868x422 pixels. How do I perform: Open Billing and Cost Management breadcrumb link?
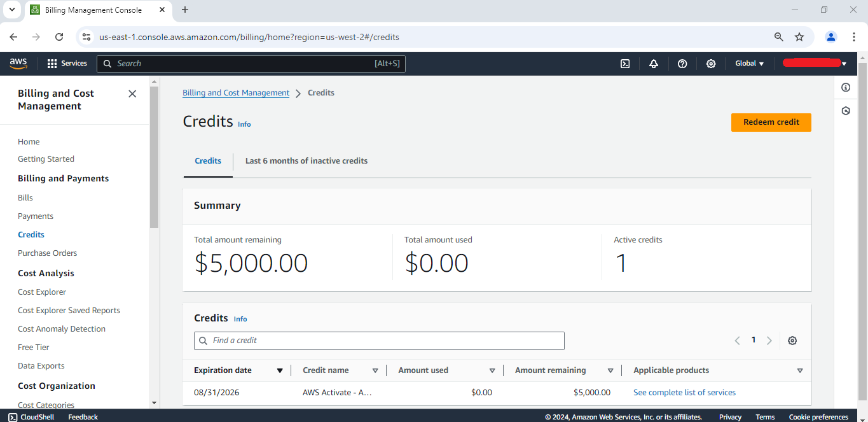pyautogui.click(x=236, y=93)
